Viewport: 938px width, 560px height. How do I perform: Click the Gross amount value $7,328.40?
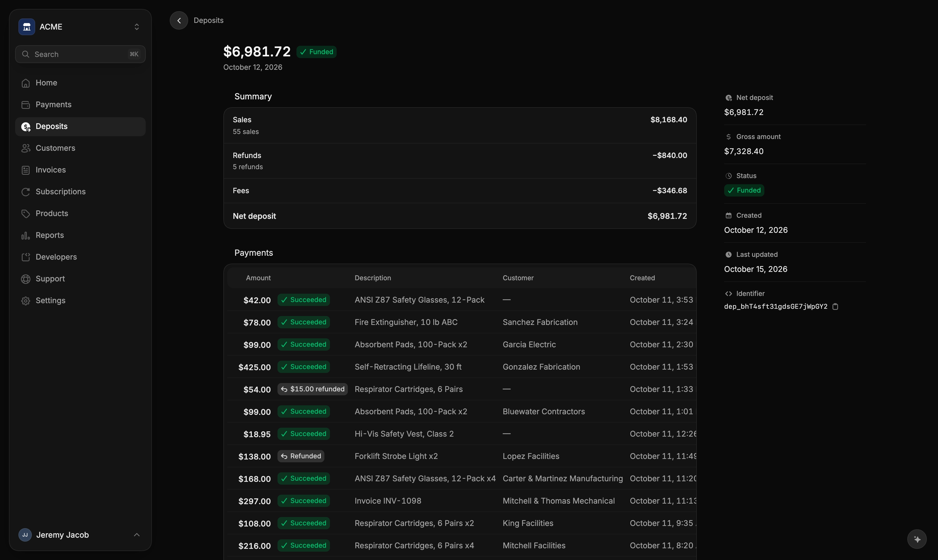point(744,151)
